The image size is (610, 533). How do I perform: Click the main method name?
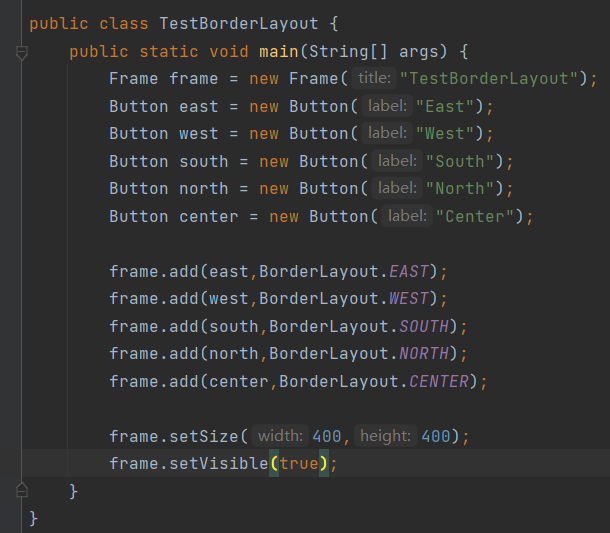click(x=279, y=52)
